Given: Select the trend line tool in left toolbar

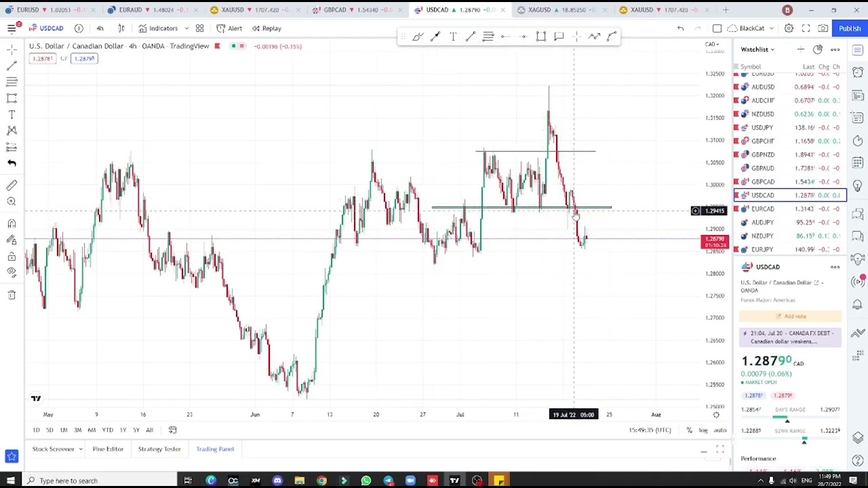Looking at the screenshot, I should point(12,66).
